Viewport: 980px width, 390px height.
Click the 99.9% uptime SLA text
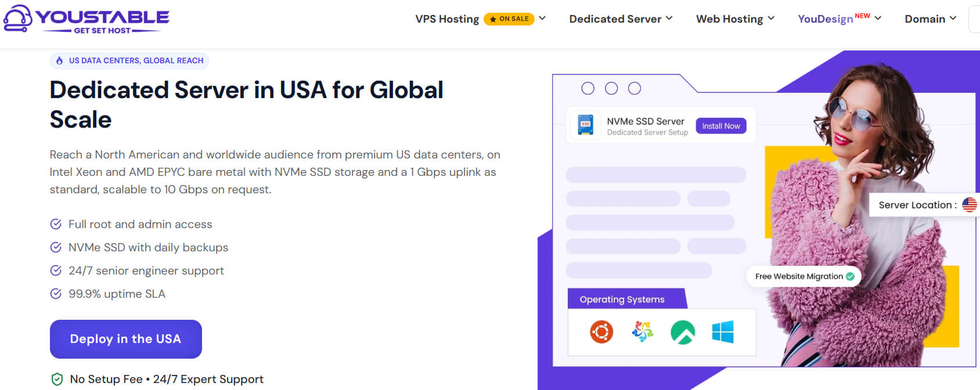pos(117,294)
